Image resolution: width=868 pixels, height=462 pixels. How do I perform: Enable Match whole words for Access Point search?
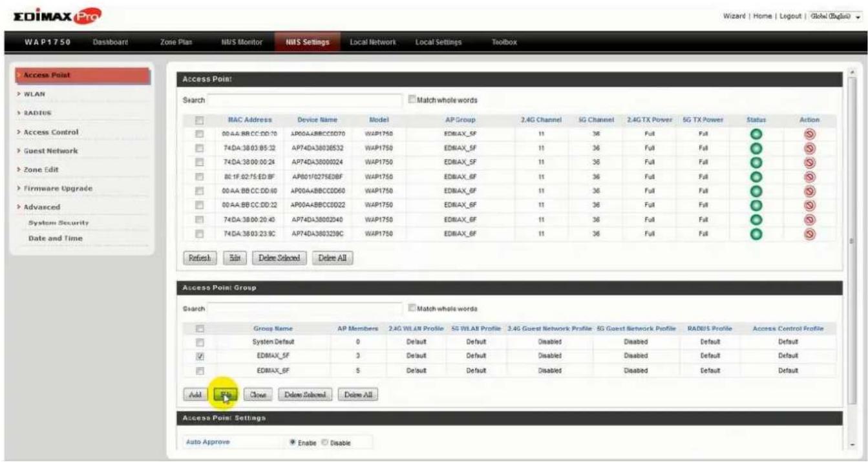point(412,100)
